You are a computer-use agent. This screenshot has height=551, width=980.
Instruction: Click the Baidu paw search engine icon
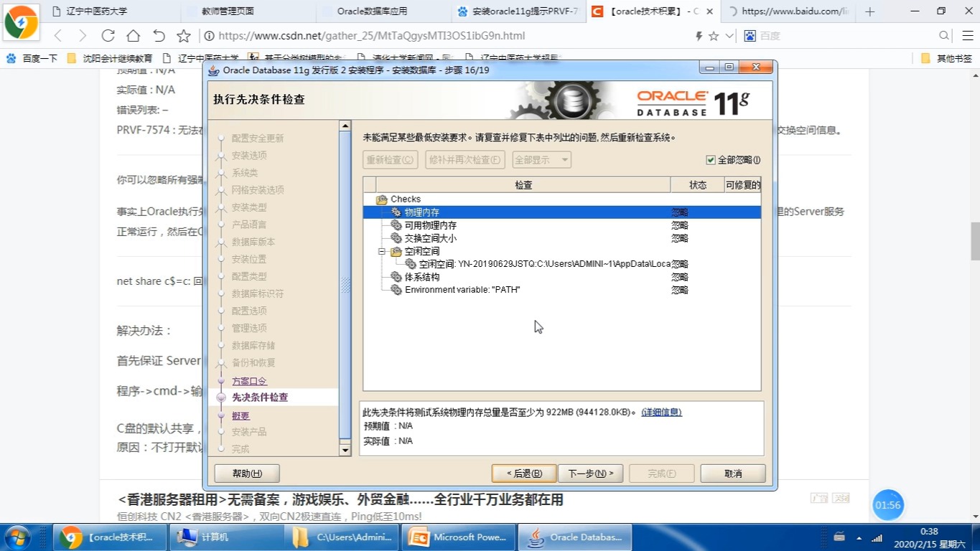point(750,36)
